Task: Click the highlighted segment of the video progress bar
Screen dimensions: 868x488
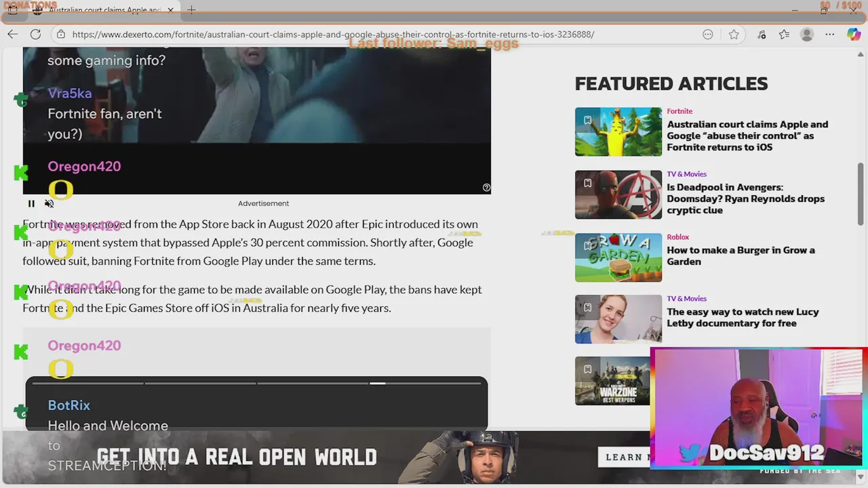Action: pyautogui.click(x=378, y=383)
